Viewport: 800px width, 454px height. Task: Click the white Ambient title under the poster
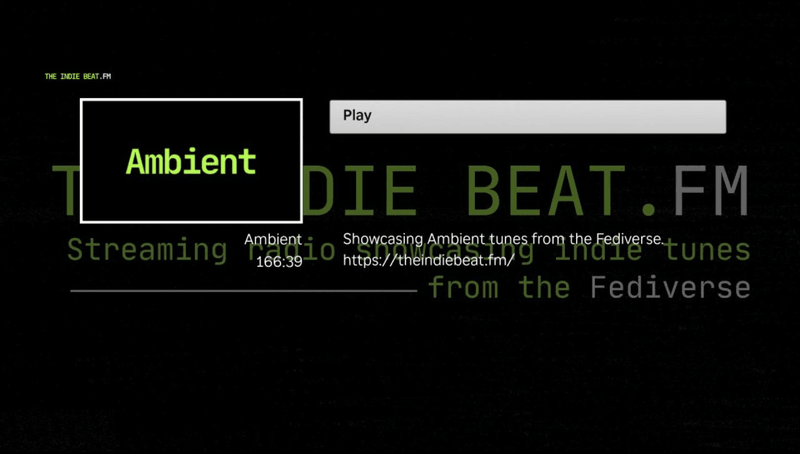[x=273, y=239]
